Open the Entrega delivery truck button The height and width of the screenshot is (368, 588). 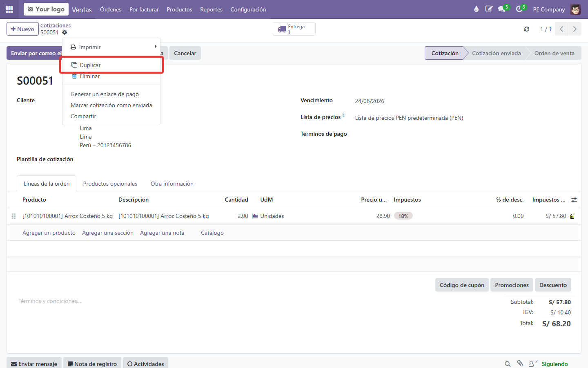tap(294, 29)
